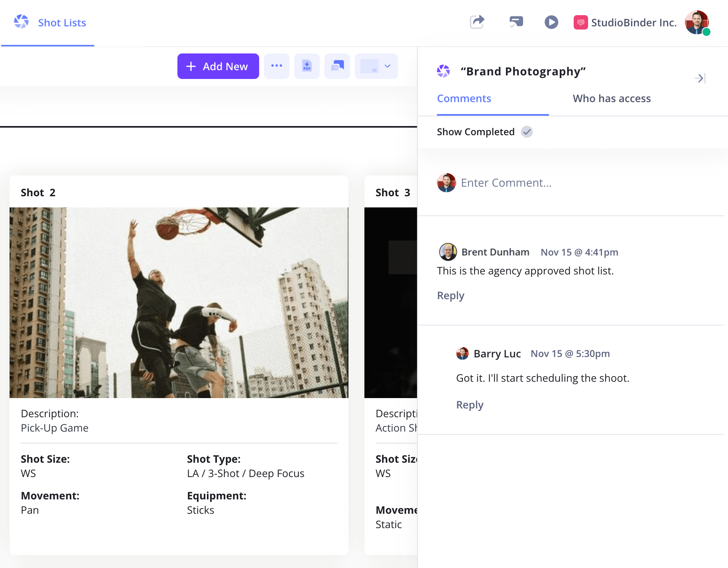Image resolution: width=728 pixels, height=568 pixels.
Task: Download the shot list as PDF
Action: tap(307, 66)
